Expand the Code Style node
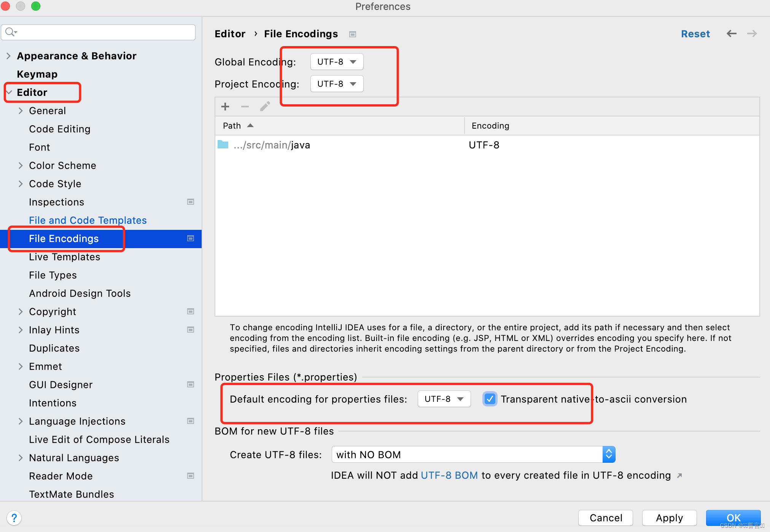Image resolution: width=770 pixels, height=532 pixels. [x=21, y=184]
